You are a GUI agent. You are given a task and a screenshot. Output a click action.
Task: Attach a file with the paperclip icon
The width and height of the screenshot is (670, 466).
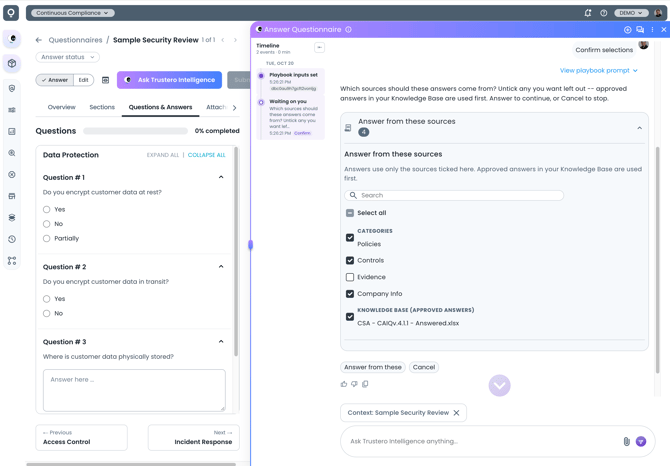(x=626, y=441)
